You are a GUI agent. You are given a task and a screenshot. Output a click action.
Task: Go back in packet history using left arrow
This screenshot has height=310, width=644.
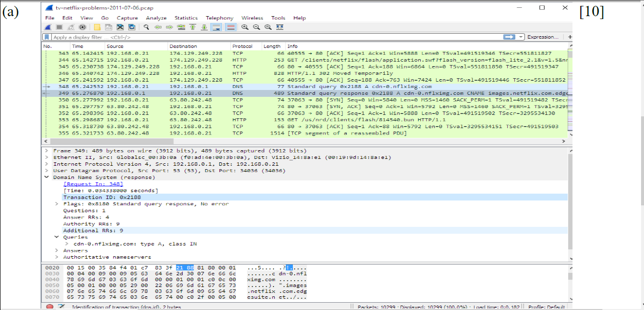158,27
